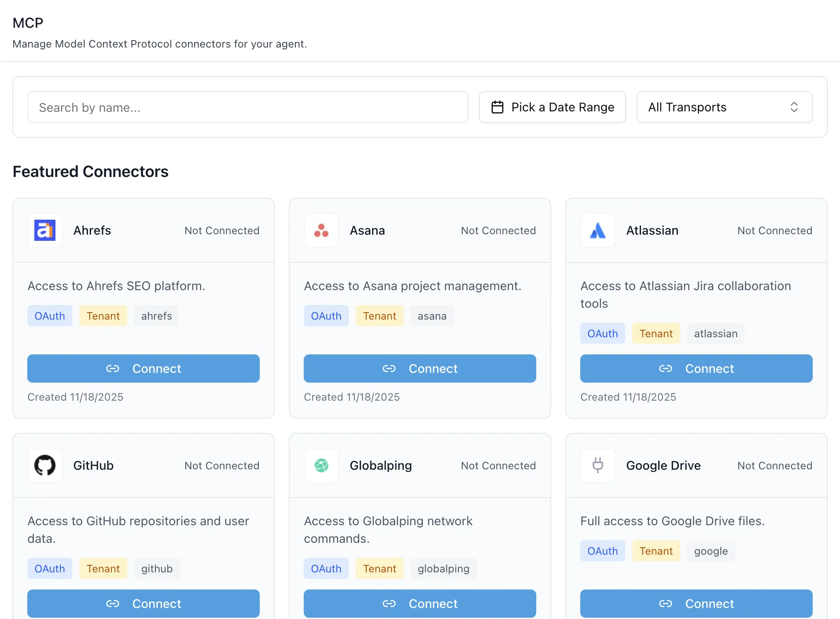
Task: Connect the GitHub connector
Action: click(144, 604)
